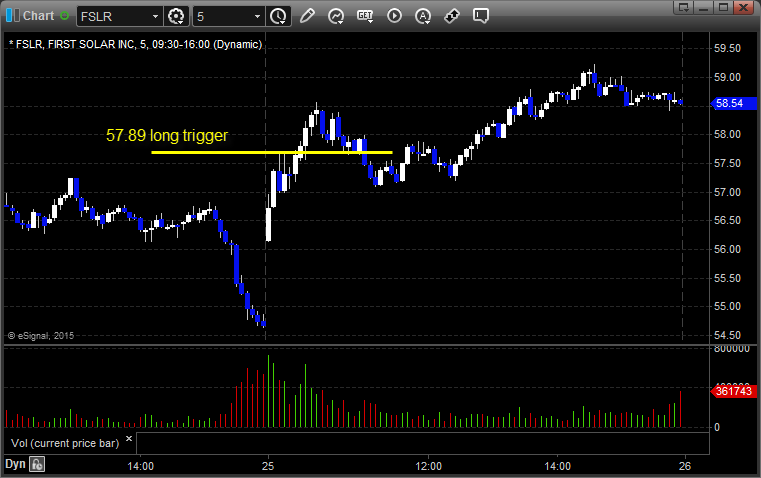Open the gear symbol settings menu
This screenshot has width=761, height=478.
tap(176, 16)
